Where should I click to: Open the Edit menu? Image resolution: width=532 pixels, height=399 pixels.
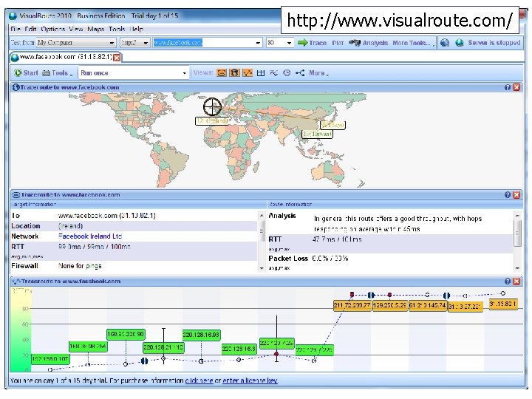(30, 29)
